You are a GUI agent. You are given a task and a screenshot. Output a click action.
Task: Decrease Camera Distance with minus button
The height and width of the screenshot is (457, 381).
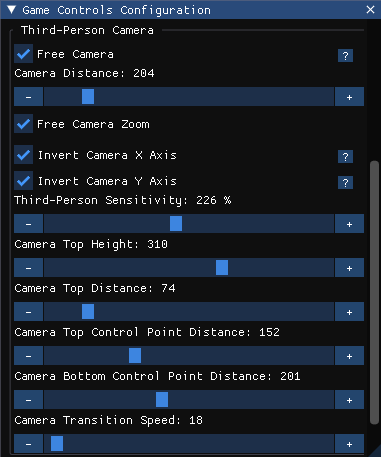click(28, 97)
